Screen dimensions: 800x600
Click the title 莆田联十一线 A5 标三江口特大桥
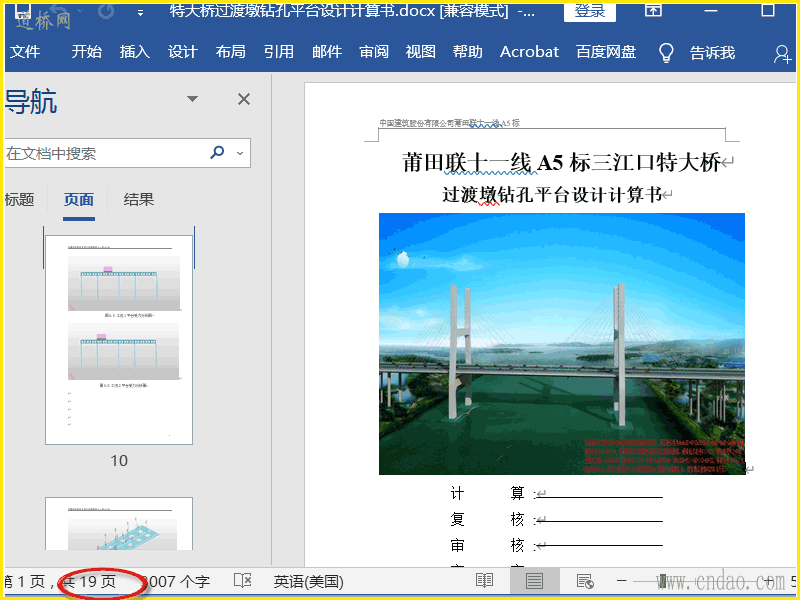(561, 163)
